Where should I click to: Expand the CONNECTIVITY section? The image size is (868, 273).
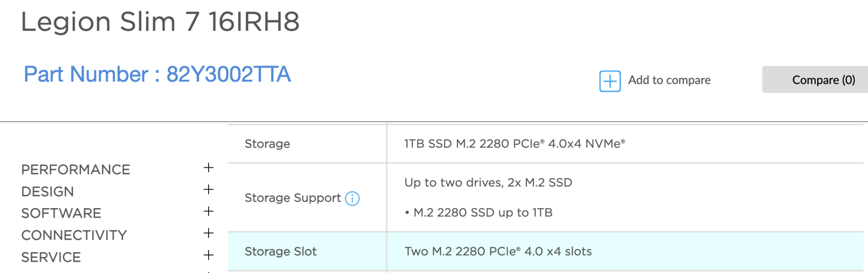[208, 234]
